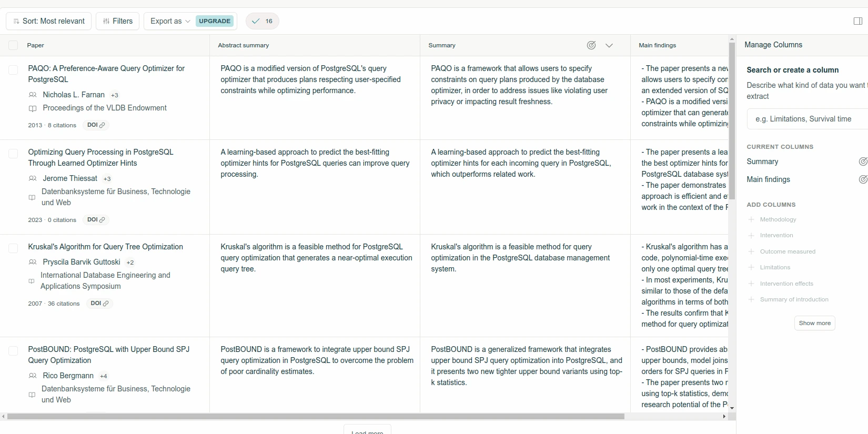868x434 pixels.
Task: Click the plus icon beside Outcome measured
Action: pyautogui.click(x=751, y=251)
